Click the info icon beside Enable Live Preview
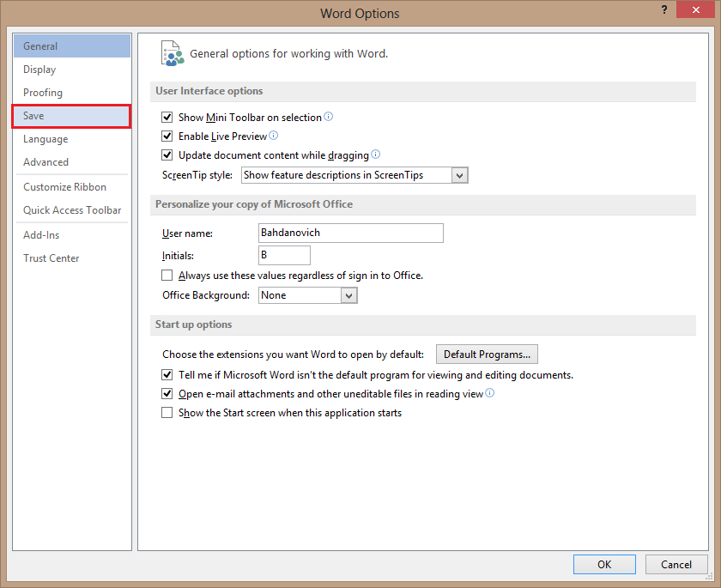Viewport: 721px width, 588px height. 273,135
